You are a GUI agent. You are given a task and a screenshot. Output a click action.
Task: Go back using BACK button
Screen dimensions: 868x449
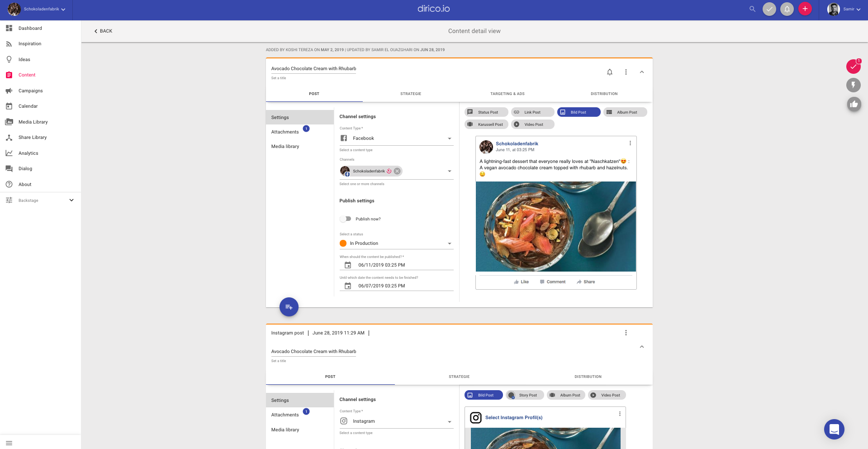(x=103, y=31)
